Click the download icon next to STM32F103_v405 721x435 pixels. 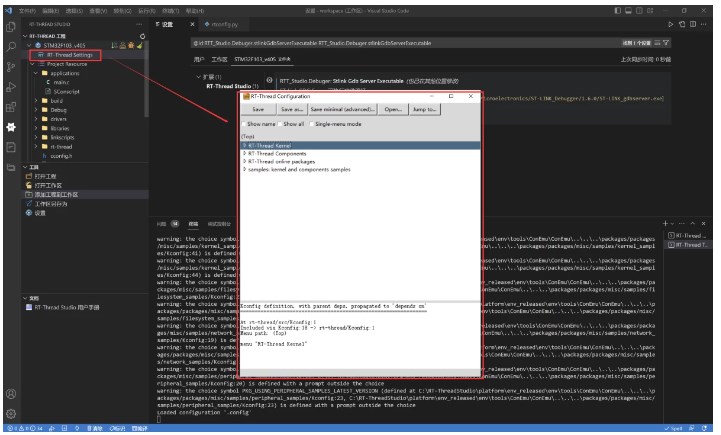click(123, 45)
